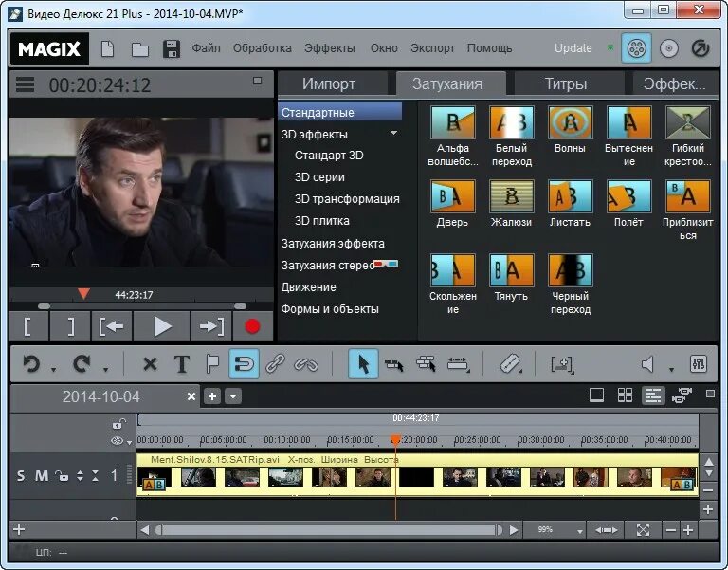Switch to scene overview grid icon

(625, 395)
